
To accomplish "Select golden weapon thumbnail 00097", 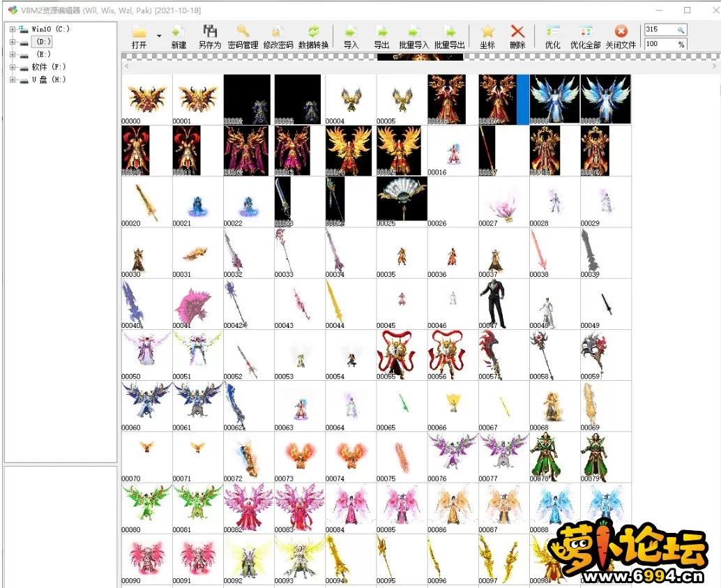I will [x=503, y=559].
